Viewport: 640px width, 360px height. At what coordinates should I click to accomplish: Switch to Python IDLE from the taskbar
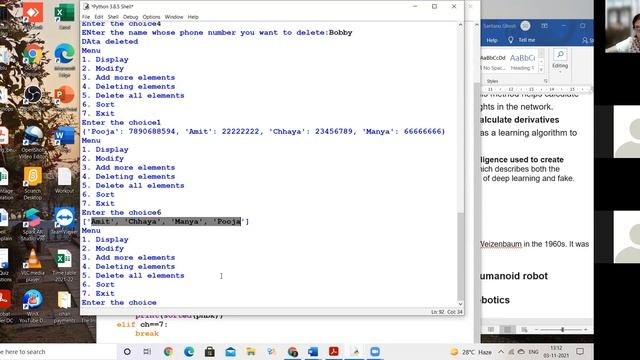point(355,351)
